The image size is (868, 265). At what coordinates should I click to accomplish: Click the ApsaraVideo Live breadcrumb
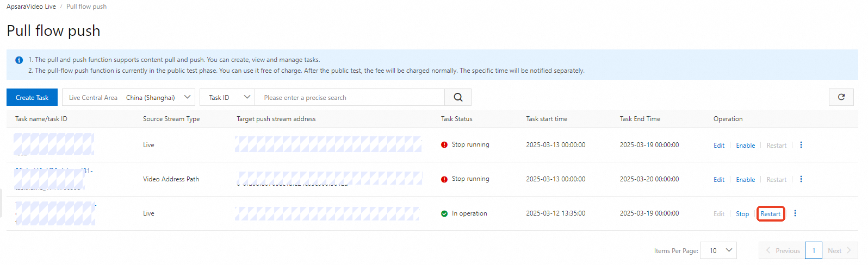click(x=31, y=7)
